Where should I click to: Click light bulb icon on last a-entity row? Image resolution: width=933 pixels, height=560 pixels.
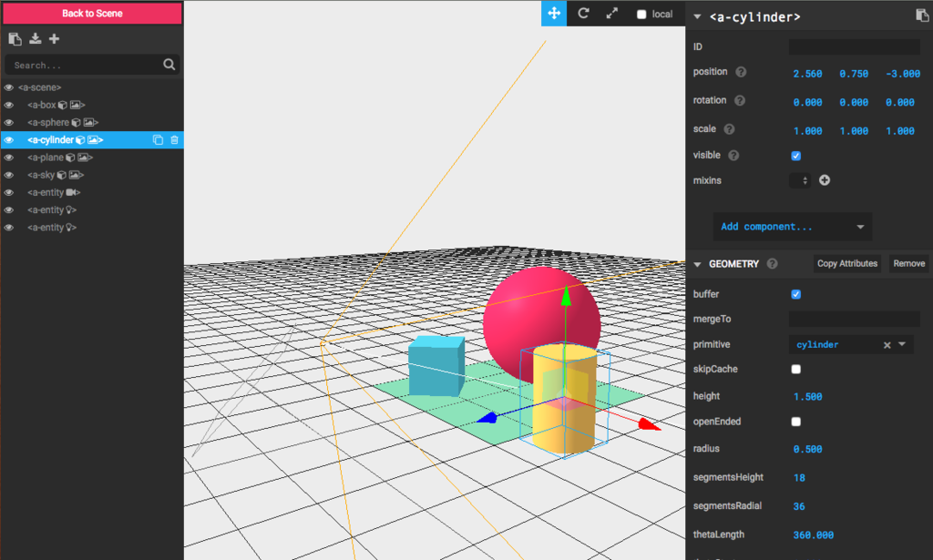69,228
